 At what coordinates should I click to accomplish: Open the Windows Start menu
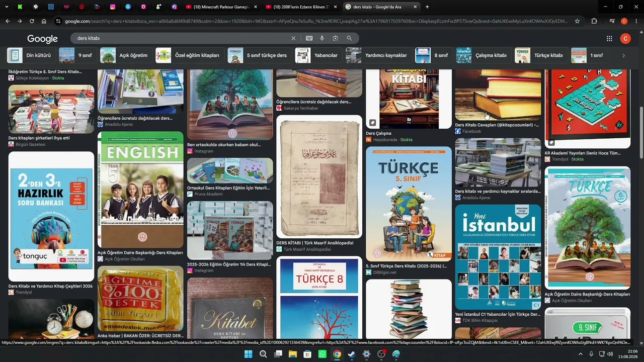pyautogui.click(x=248, y=354)
